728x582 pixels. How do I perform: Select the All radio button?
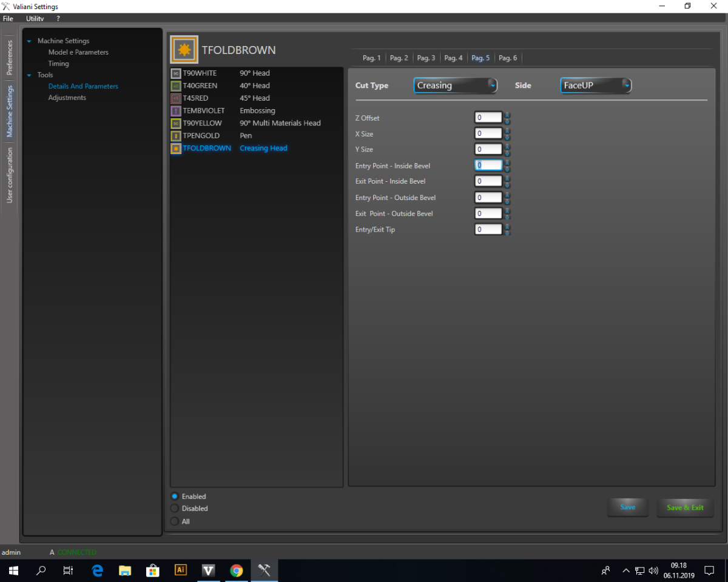tap(175, 521)
